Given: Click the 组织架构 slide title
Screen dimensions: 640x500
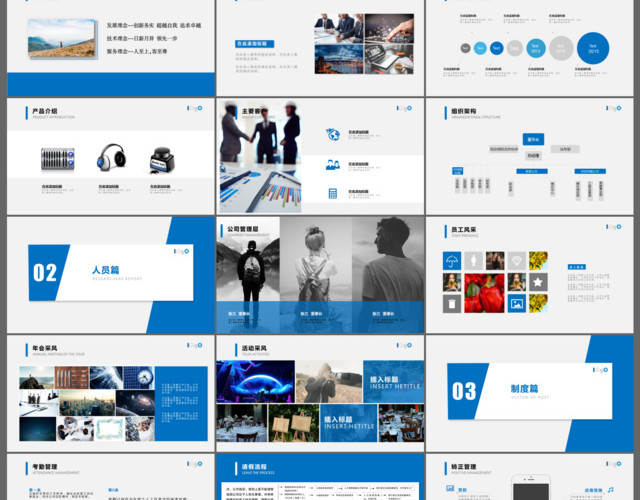Looking at the screenshot, I should (x=464, y=111).
